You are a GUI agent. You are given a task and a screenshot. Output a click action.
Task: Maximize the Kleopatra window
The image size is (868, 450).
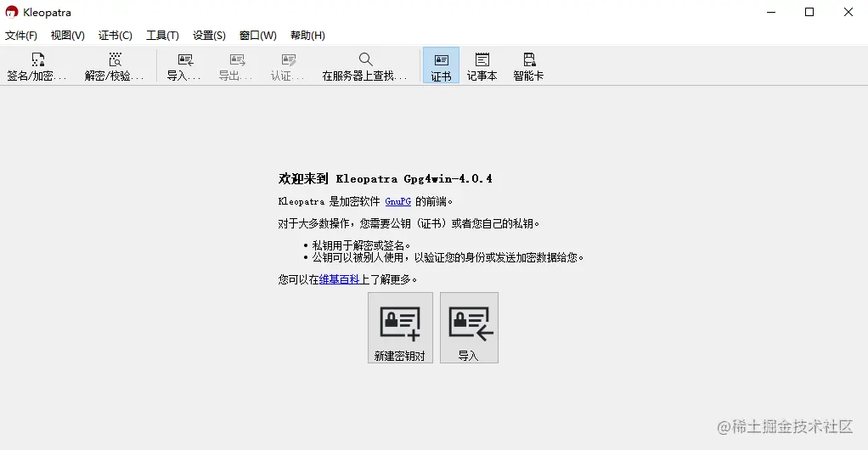click(x=809, y=12)
